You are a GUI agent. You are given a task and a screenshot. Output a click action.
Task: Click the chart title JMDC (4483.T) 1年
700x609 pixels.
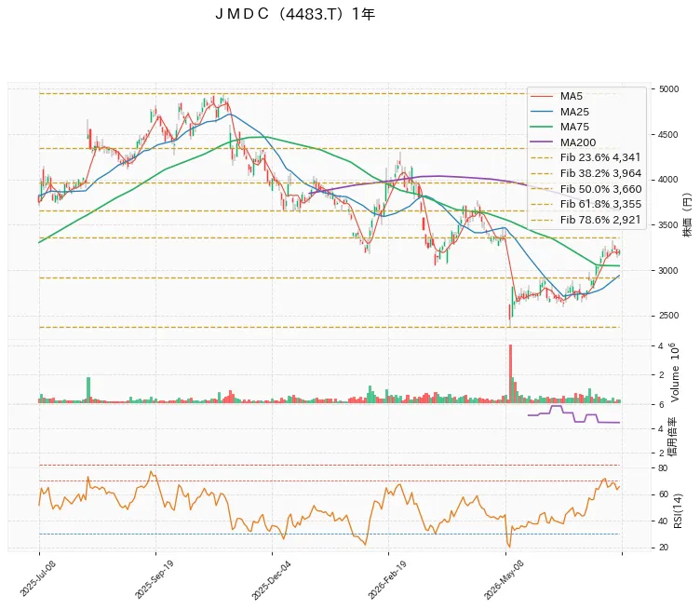(x=295, y=14)
